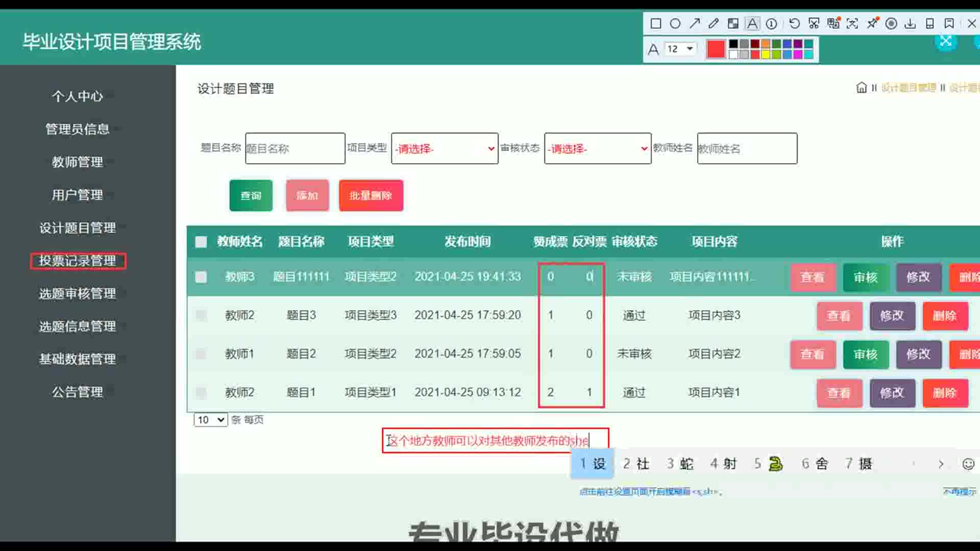
Task: Pin screenshot with the pushpin icon
Action: tap(872, 23)
